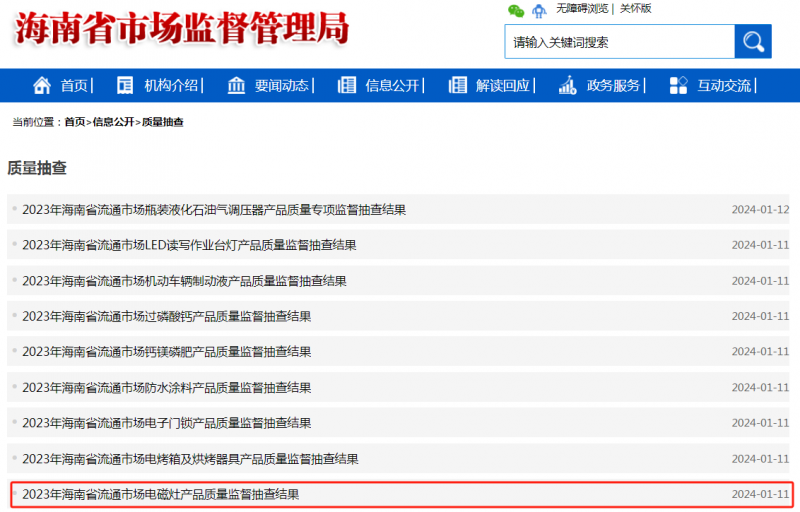The height and width of the screenshot is (512, 800).
Task: Click the 互动交流 squares icon
Action: tap(679, 85)
